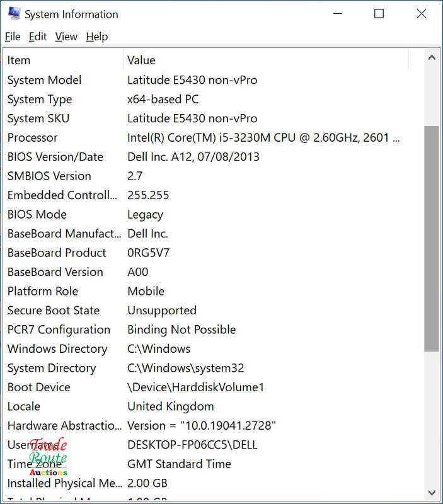443x504 pixels.
Task: Click the Dell Inc. A12, 07/08/2013 value
Action: (193, 157)
